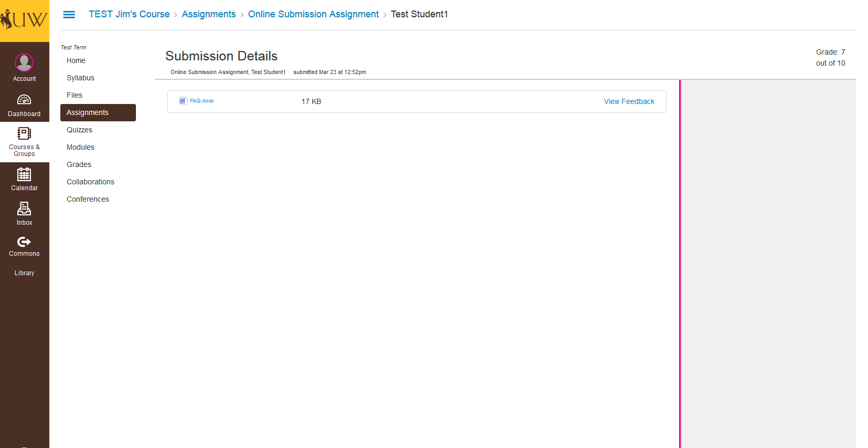This screenshot has width=868, height=448.
Task: Open Conferences in the course menu
Action: tap(88, 199)
